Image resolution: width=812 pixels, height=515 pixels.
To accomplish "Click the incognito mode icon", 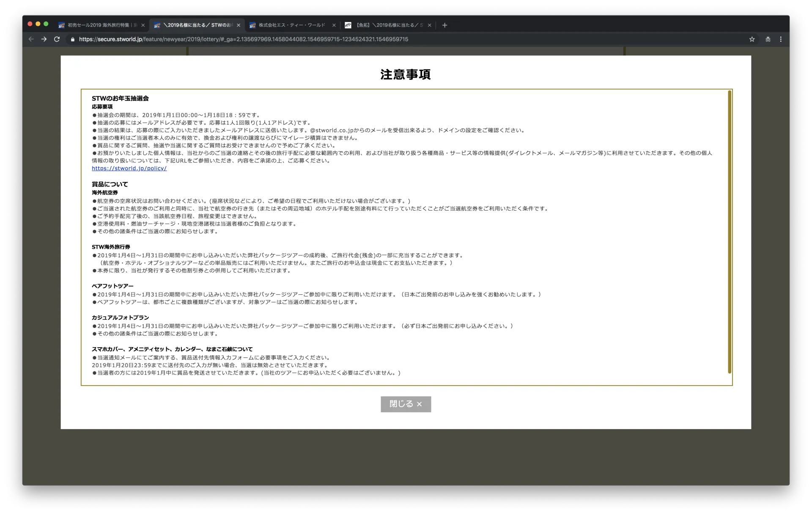I will click(768, 39).
